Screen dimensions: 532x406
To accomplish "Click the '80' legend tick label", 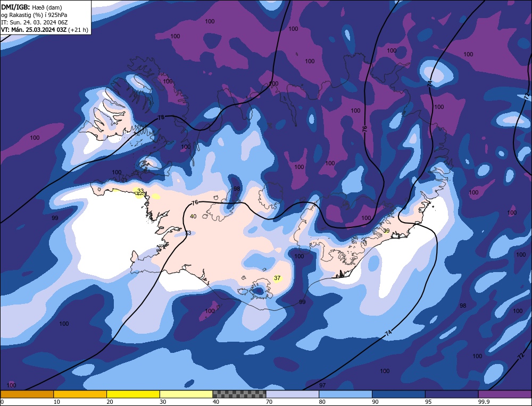I will tap(322, 402).
